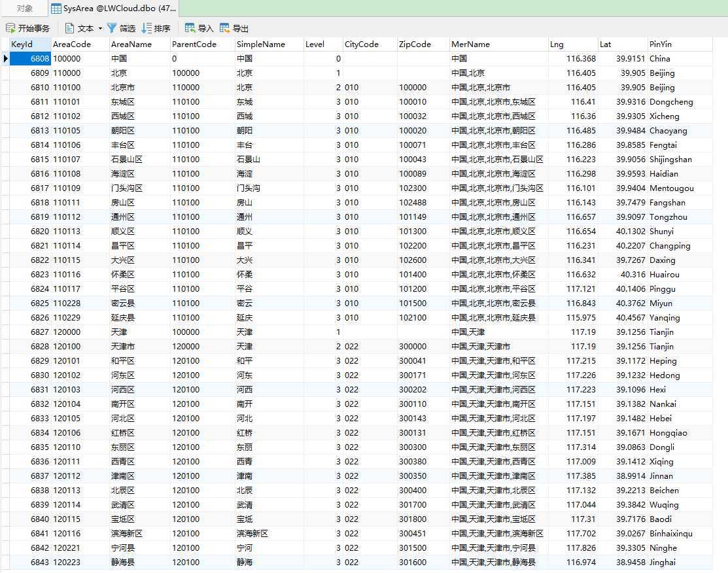Select the Lng cell 117.121

[572, 289]
